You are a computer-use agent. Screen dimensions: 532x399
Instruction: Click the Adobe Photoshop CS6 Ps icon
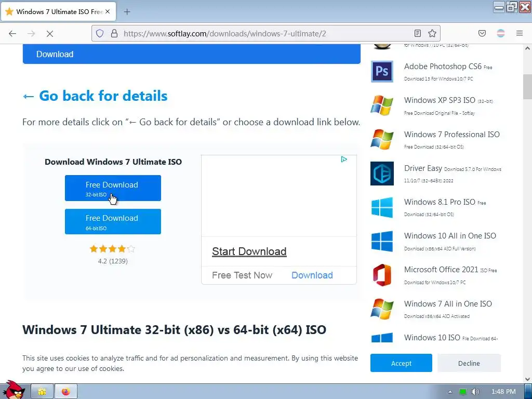tap(382, 72)
